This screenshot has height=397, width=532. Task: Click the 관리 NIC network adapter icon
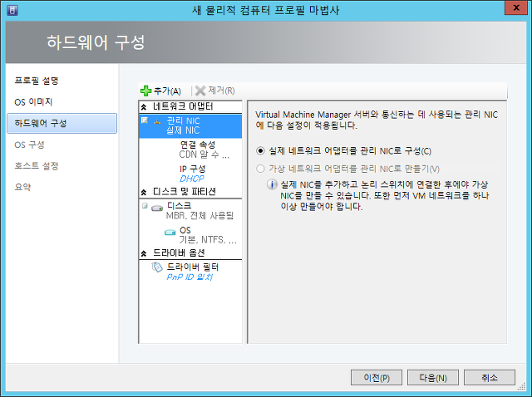tap(157, 121)
